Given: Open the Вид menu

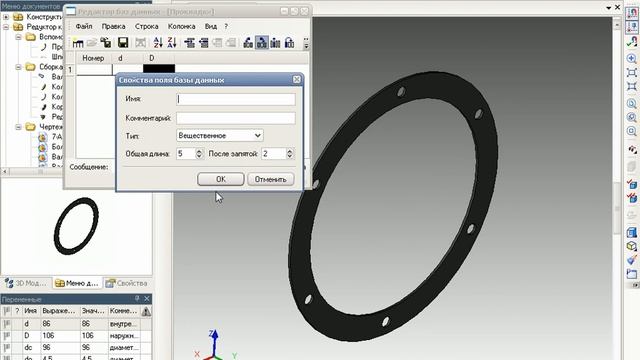Looking at the screenshot, I should 211,26.
